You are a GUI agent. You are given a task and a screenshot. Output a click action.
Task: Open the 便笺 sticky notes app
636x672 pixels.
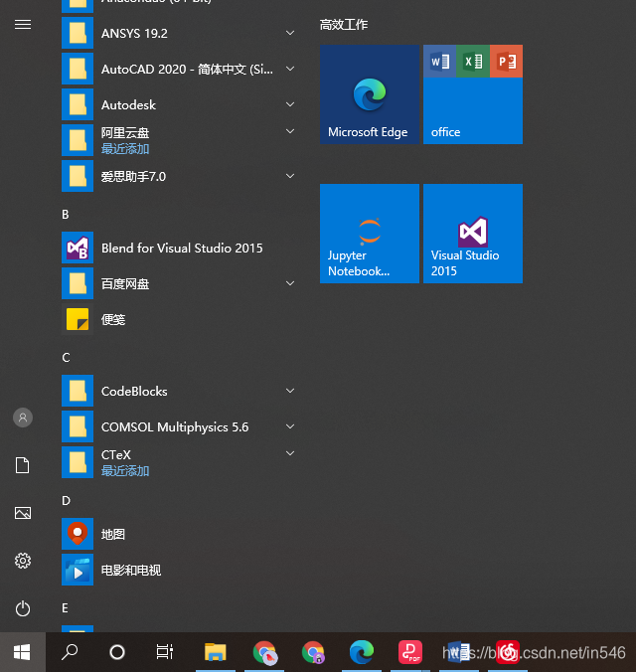pyautogui.click(x=182, y=319)
